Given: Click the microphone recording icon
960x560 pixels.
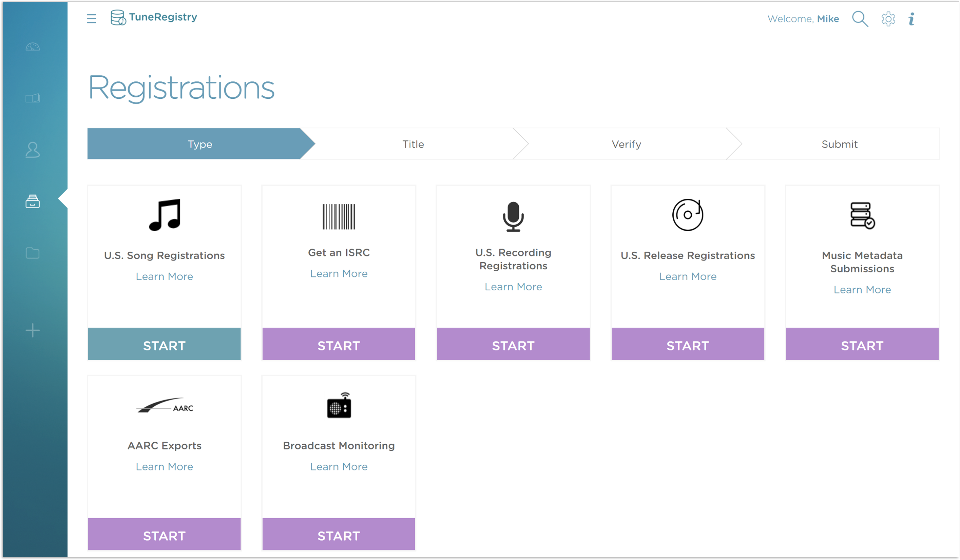Looking at the screenshot, I should click(x=513, y=217).
